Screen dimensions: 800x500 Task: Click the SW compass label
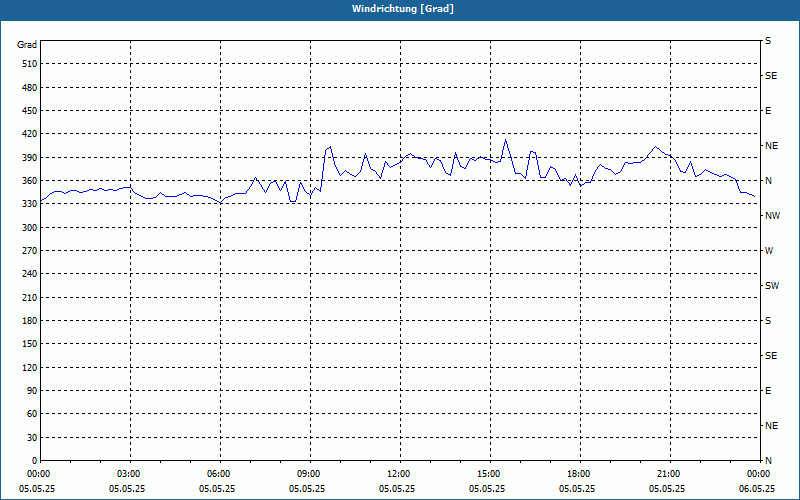point(772,286)
